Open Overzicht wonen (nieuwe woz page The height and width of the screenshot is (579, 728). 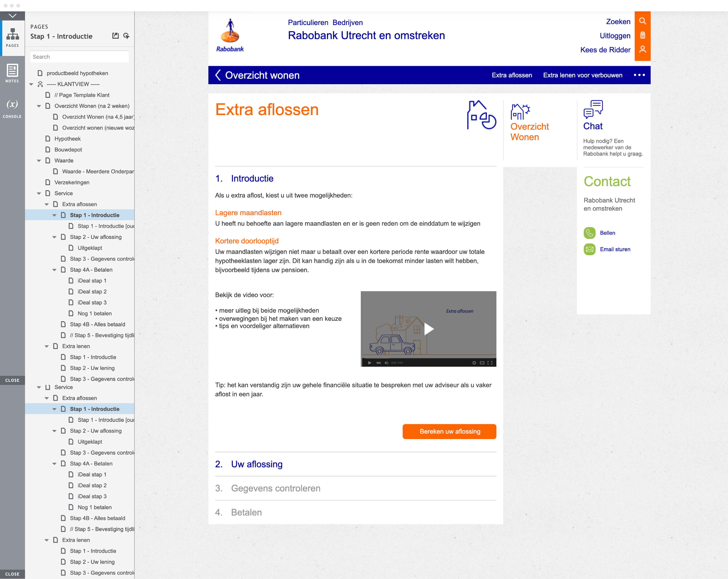click(98, 128)
